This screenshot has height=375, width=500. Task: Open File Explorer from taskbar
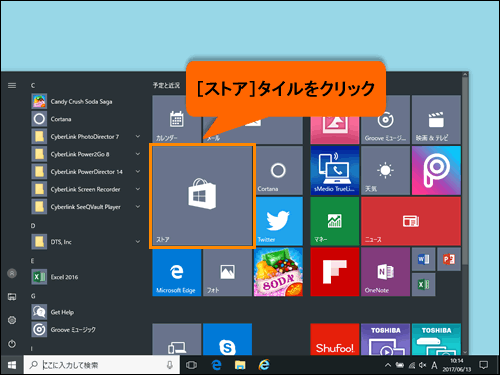pos(240,365)
